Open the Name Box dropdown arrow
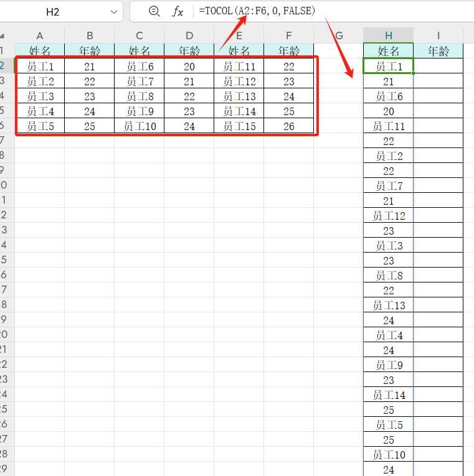The height and width of the screenshot is (476, 474). 114,12
